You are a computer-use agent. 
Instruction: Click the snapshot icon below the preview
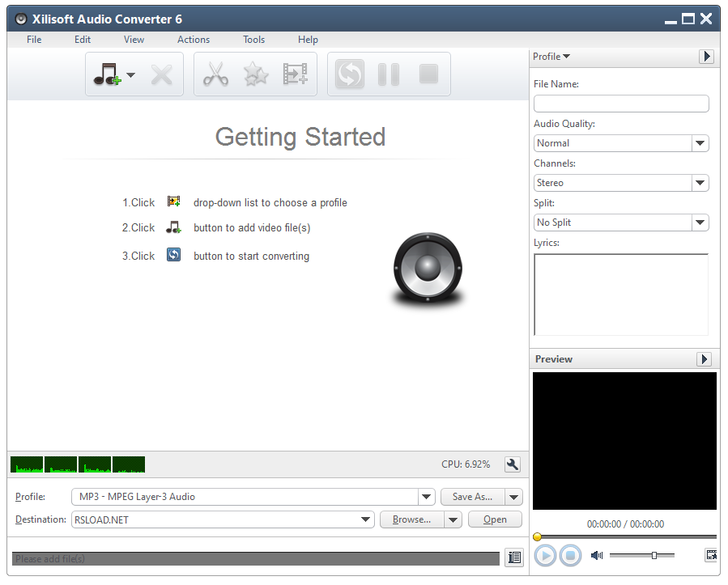click(711, 555)
